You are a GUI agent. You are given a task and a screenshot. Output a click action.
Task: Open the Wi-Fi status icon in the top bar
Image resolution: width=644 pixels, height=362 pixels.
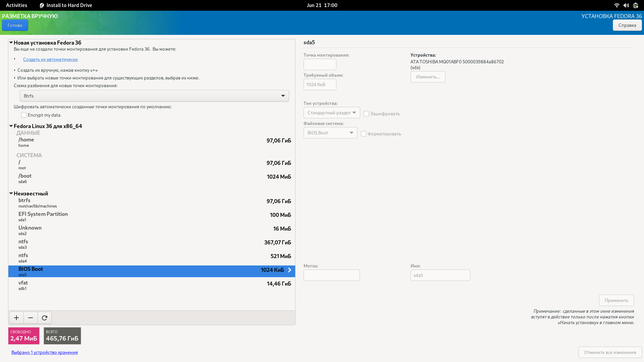pyautogui.click(x=616, y=5)
